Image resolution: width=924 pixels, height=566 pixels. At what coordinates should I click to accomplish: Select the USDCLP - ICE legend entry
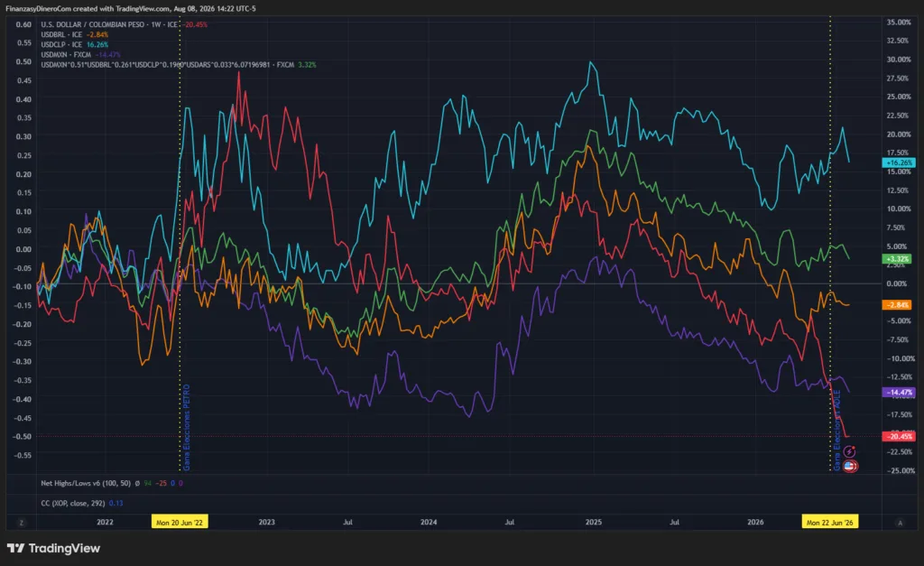click(x=61, y=45)
